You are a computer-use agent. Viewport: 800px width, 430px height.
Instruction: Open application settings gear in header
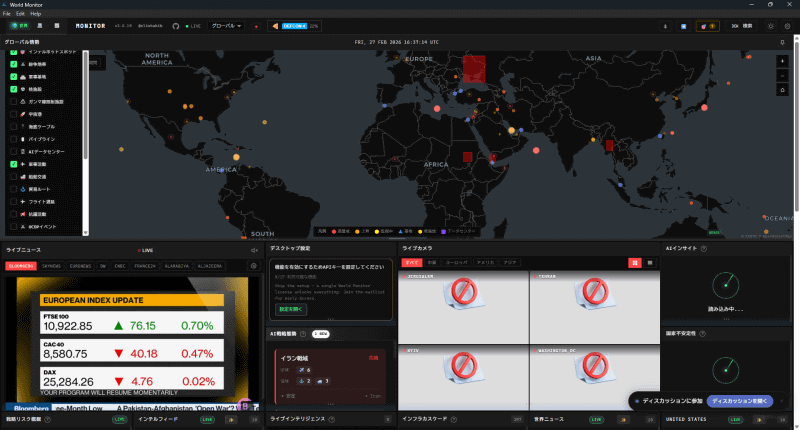coord(787,26)
